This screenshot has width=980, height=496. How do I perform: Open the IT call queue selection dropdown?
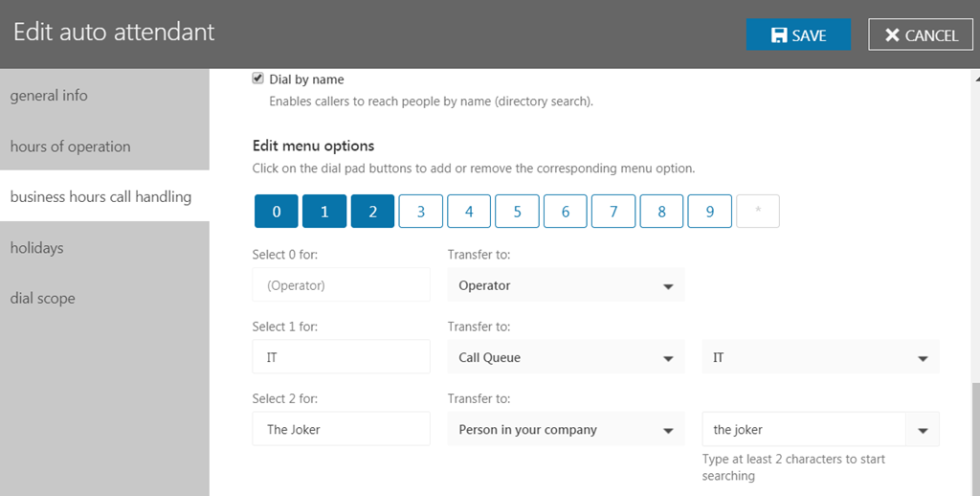[820, 357]
